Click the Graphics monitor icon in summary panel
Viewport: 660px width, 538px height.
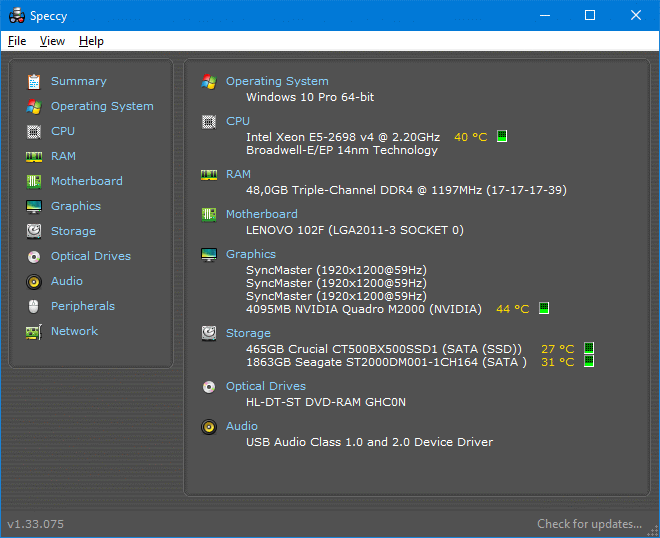coord(209,255)
